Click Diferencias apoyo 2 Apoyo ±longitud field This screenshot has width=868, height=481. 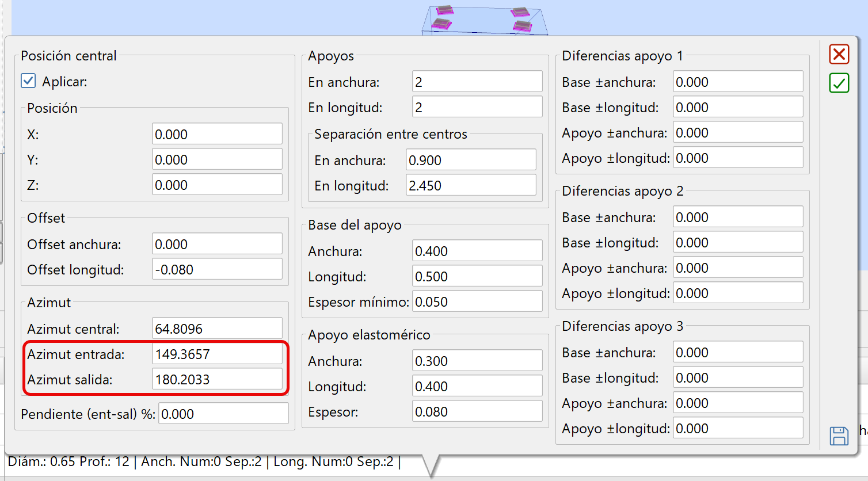click(x=738, y=293)
